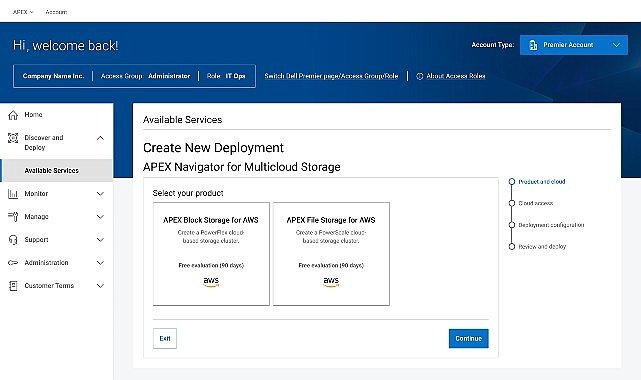
Task: Open the APEX menu at top
Action: 23,12
